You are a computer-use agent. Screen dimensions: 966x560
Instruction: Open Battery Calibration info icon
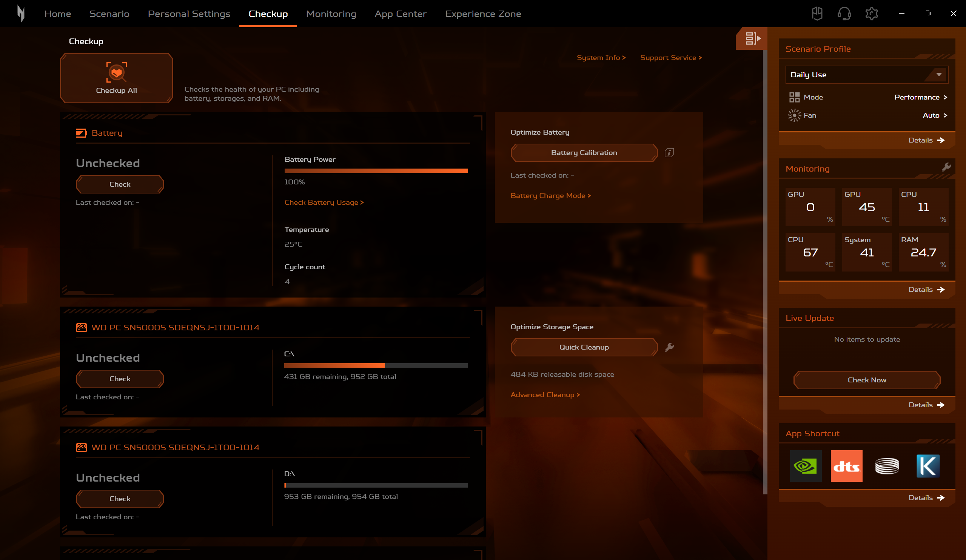tap(669, 153)
